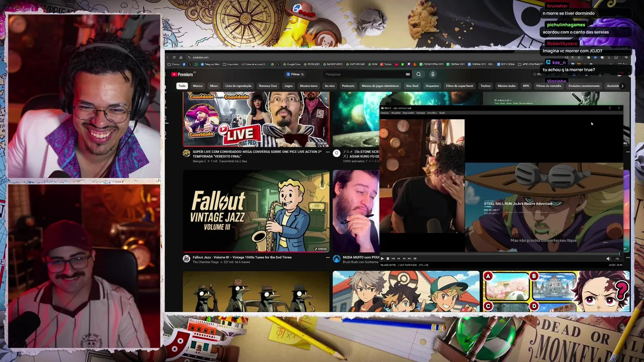Click the YouTube Premium logo
This screenshot has height=362, width=644.
(182, 74)
